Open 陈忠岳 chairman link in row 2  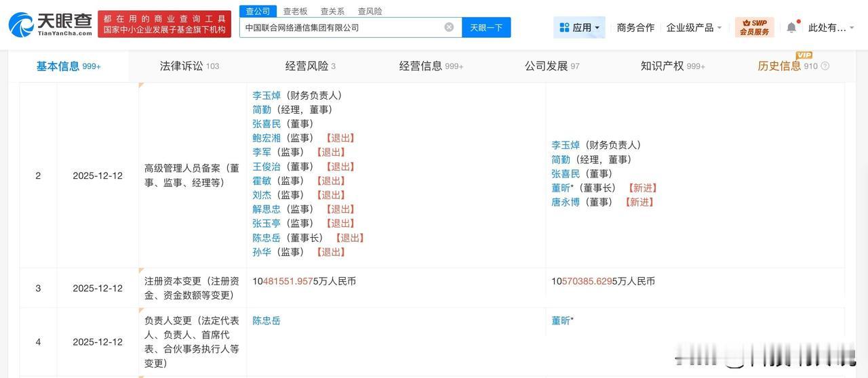(267, 238)
